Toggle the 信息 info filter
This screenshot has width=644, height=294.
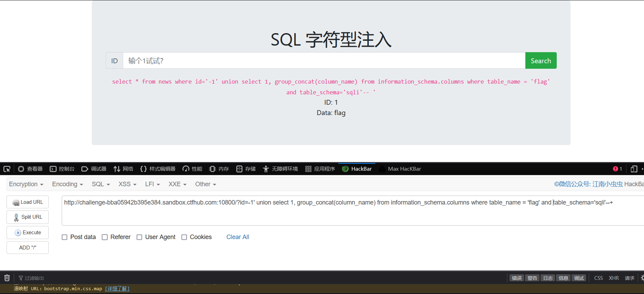click(x=563, y=278)
